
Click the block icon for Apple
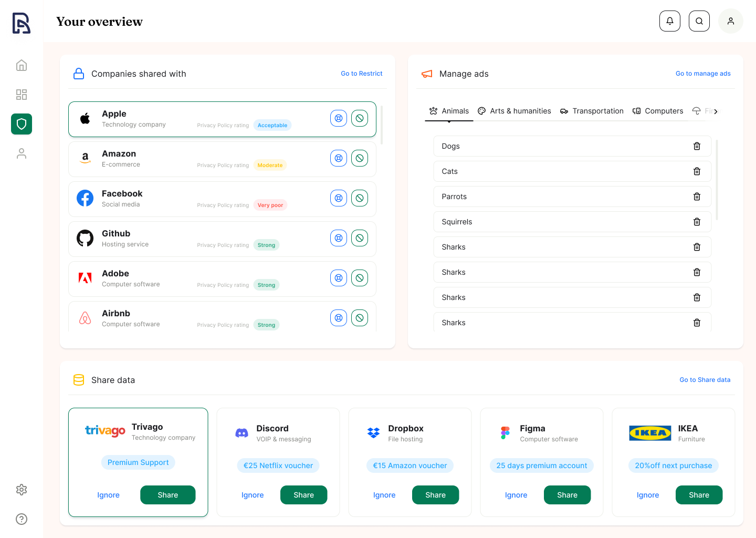[x=360, y=118]
